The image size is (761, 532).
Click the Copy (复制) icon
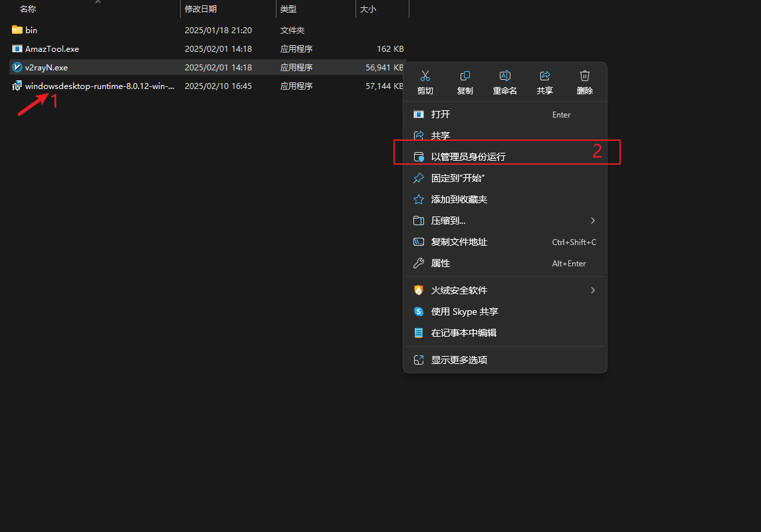pyautogui.click(x=465, y=76)
